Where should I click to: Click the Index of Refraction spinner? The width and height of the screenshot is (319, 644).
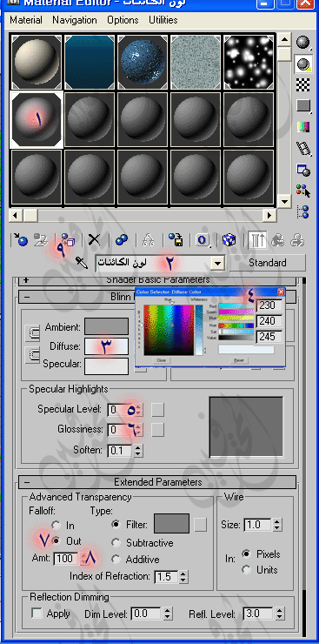pyautogui.click(x=183, y=577)
